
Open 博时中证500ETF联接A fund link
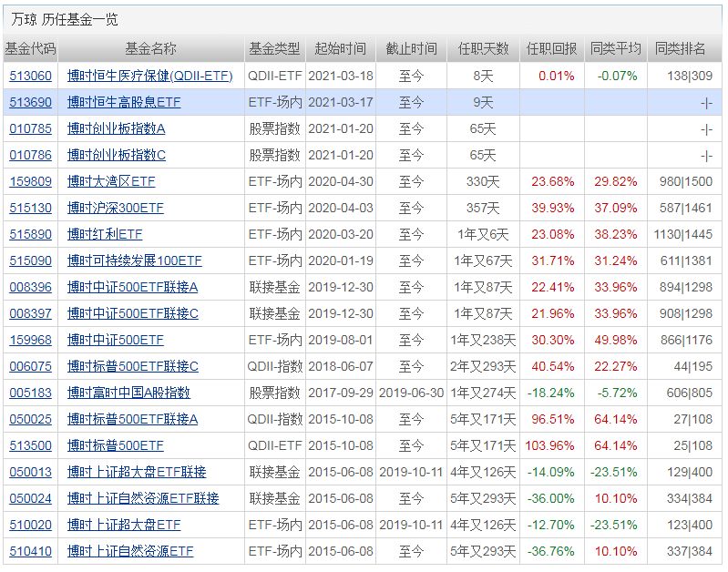(x=133, y=288)
